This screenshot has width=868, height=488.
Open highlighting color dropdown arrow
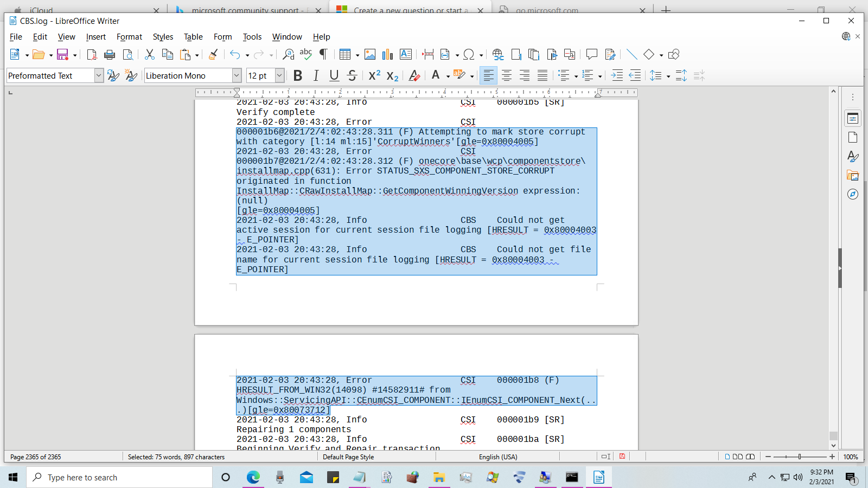[x=471, y=76]
